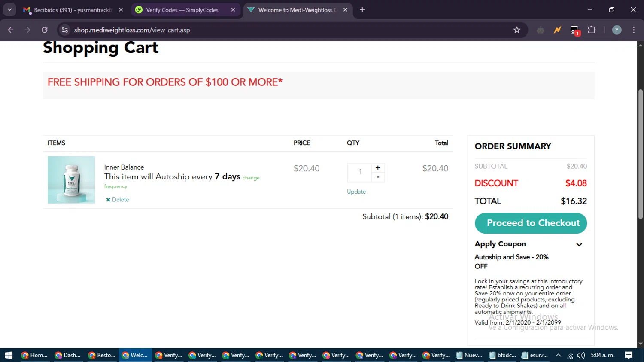The width and height of the screenshot is (644, 362).
Task: Decrease quantity with the minus button
Action: pyautogui.click(x=378, y=177)
